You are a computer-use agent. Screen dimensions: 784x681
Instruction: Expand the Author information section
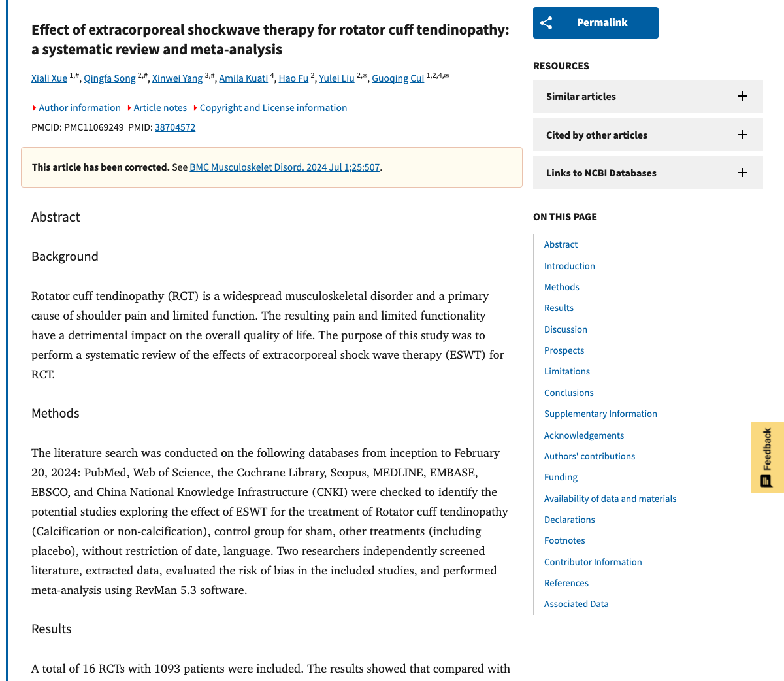point(80,108)
